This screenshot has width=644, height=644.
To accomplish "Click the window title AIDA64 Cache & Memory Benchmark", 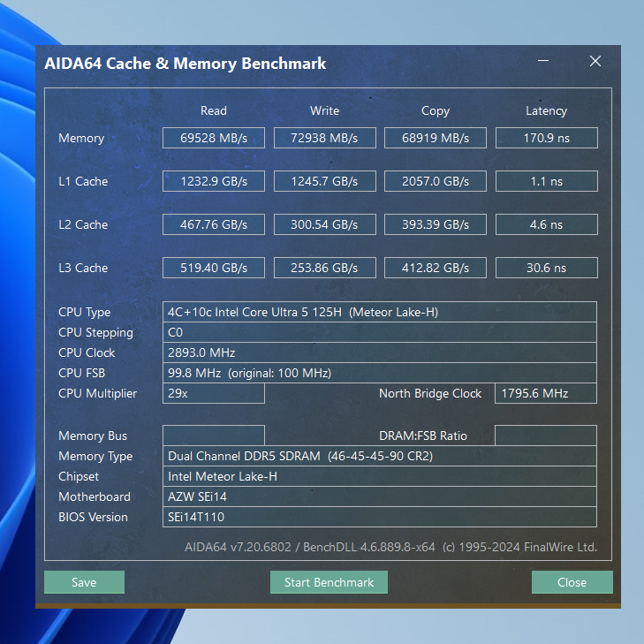I will tap(186, 64).
